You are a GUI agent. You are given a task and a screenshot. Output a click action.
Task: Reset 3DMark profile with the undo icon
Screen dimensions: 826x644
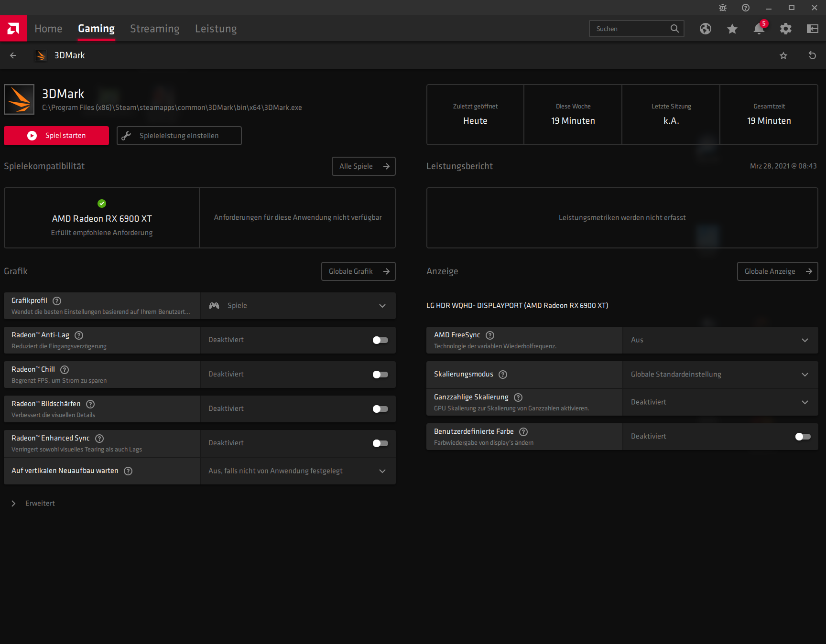[812, 55]
